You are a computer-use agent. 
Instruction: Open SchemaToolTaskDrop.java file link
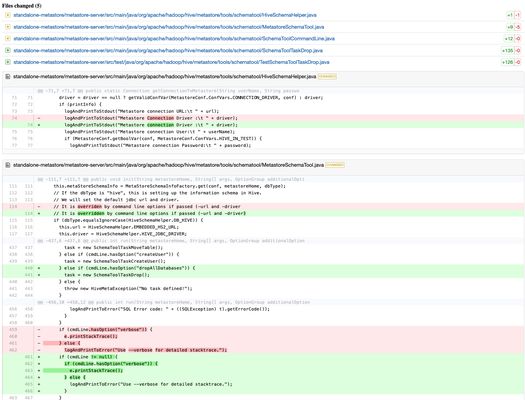(168, 51)
